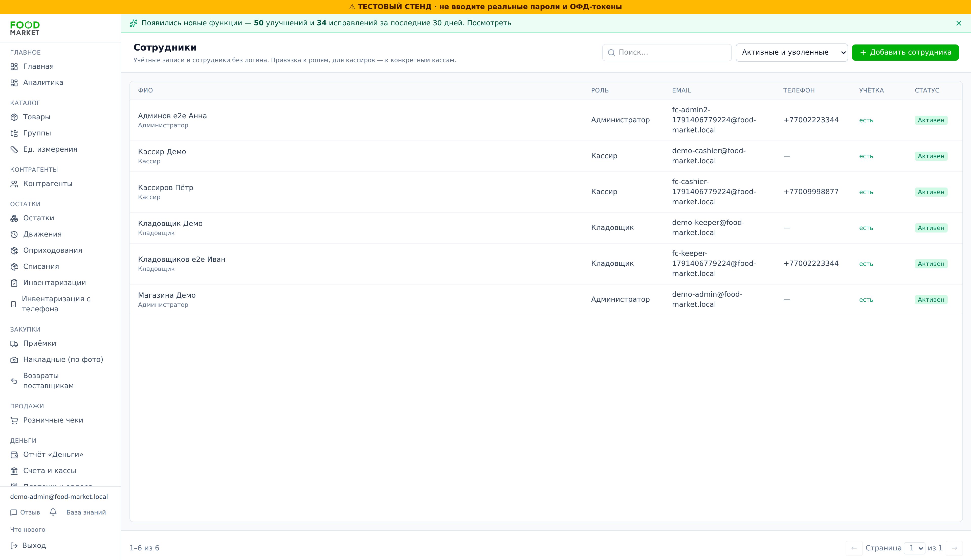
Task: Click the Отзыв speech bubble icon
Action: pyautogui.click(x=13, y=512)
